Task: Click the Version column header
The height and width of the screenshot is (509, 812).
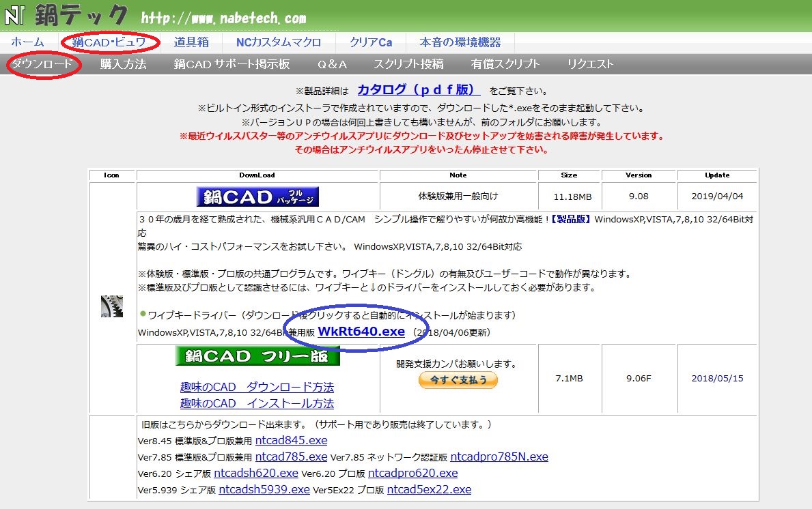Action: 639,175
